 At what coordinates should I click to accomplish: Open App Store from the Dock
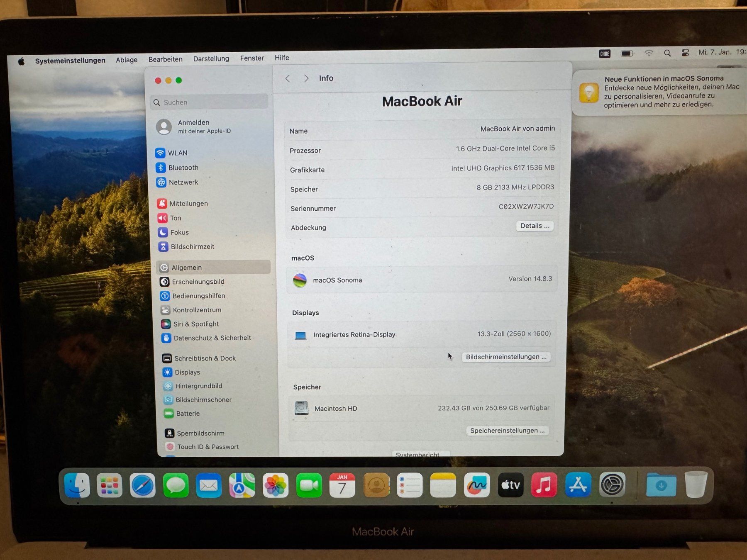[x=578, y=485]
